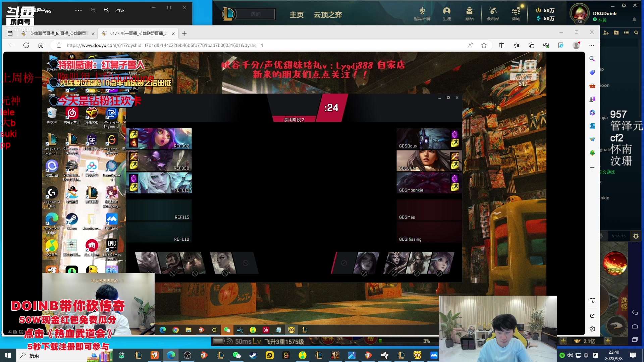This screenshot has height=362, width=644.
Task: Open the Tools briefcase in Edge sidebar
Action: [592, 86]
